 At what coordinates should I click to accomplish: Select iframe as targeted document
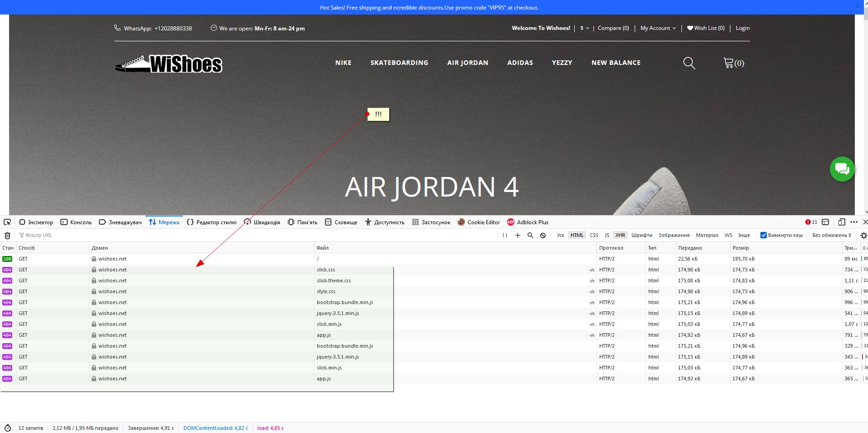tap(826, 222)
